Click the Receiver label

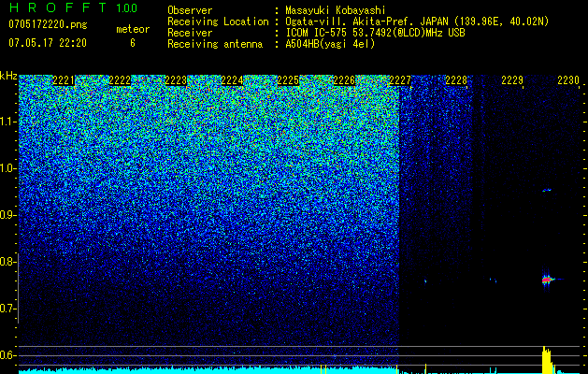[190, 33]
